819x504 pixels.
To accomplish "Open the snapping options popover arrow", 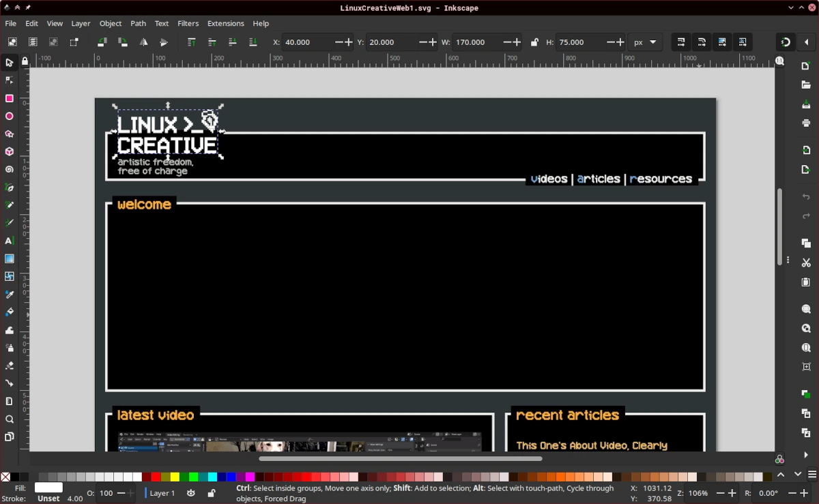I will (806, 42).
